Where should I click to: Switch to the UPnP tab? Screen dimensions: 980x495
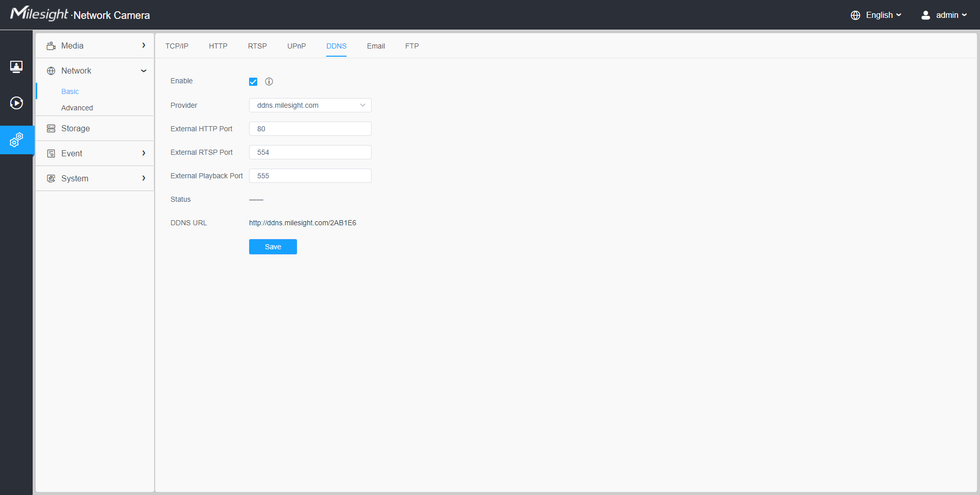[297, 46]
